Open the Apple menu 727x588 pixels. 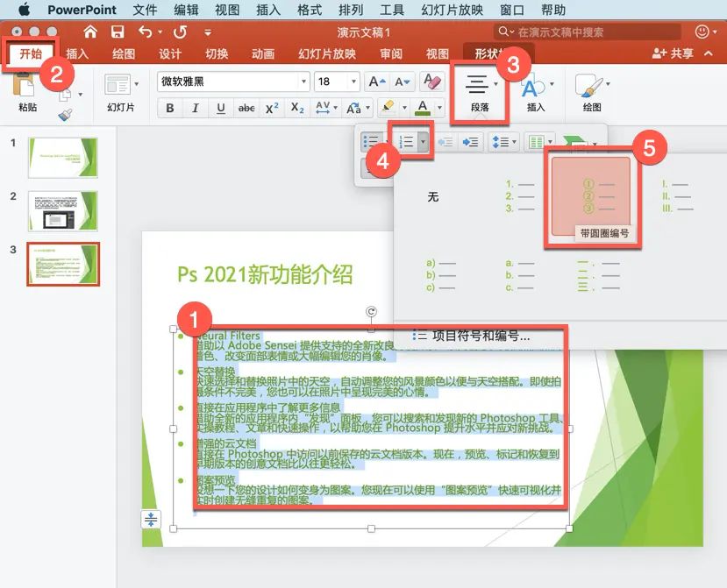click(24, 10)
